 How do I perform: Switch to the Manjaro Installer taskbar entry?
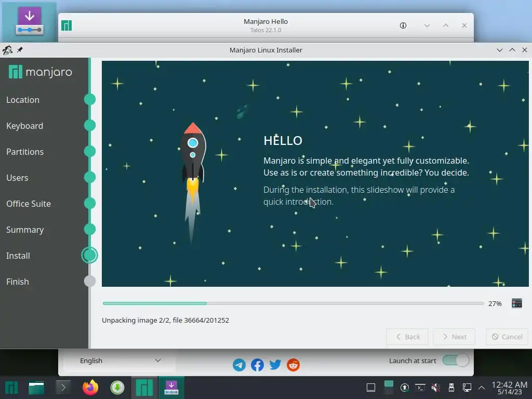[x=171, y=388]
